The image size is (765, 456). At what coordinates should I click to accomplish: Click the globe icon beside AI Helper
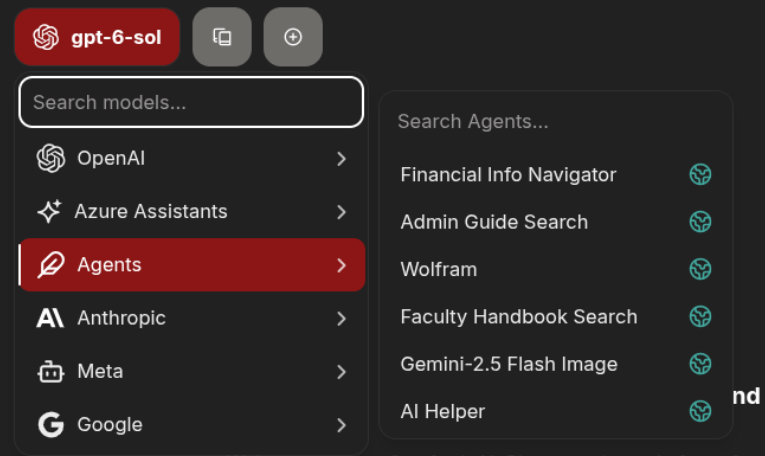(700, 411)
